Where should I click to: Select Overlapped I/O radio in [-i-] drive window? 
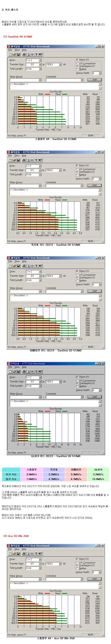[x=77, y=172]
